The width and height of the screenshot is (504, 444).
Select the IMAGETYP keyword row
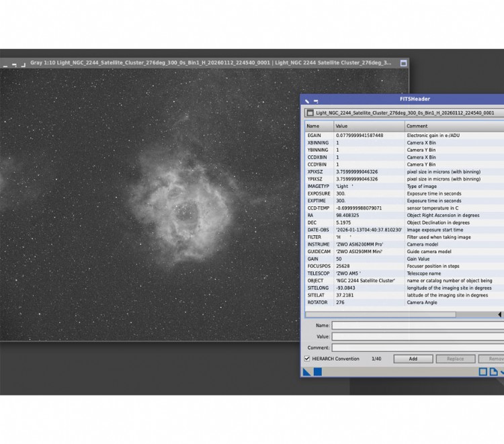click(x=405, y=186)
